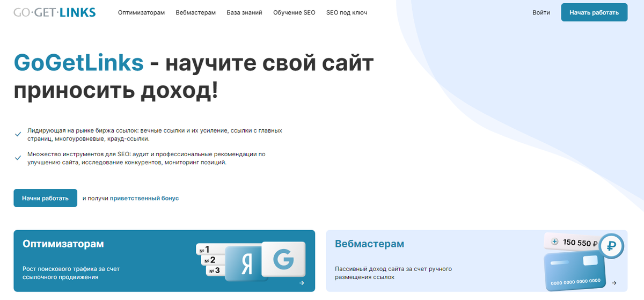This screenshot has width=644, height=300.
Task: Click the arrow icon in Оптимизаторам card
Action: [302, 283]
